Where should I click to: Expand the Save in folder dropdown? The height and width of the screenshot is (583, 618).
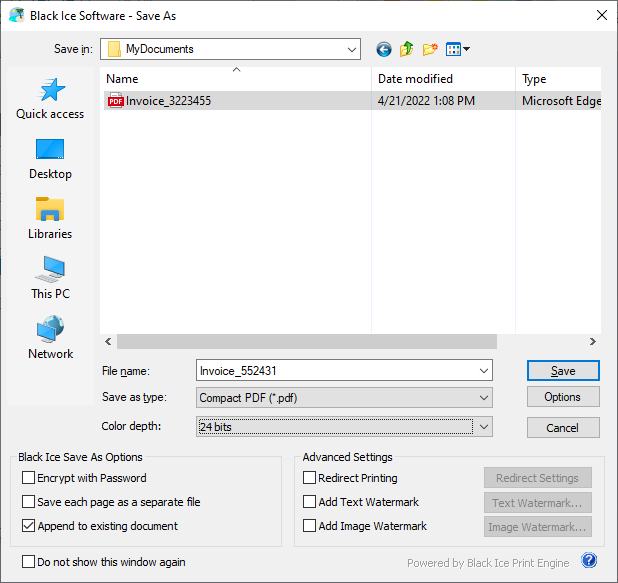[x=351, y=49]
